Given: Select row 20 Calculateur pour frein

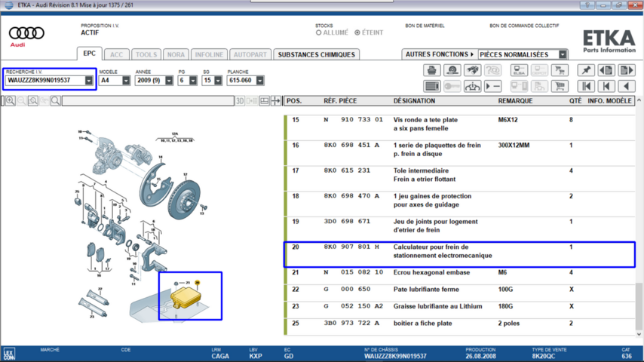Looking at the screenshot, I should [x=459, y=255].
